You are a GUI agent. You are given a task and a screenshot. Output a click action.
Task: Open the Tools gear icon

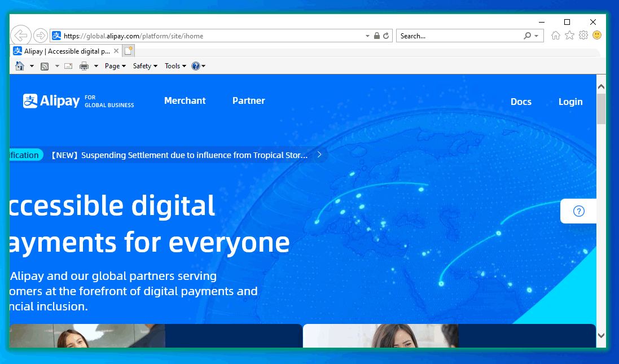[x=583, y=36]
